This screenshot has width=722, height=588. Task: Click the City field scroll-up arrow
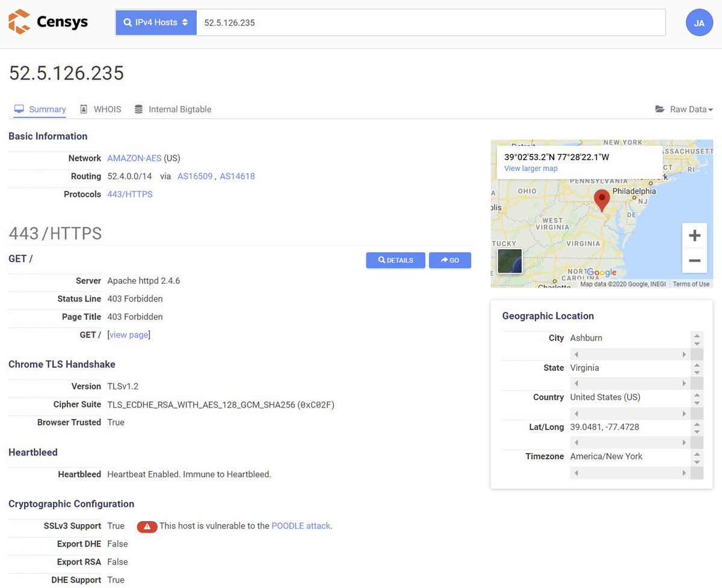pyautogui.click(x=697, y=335)
